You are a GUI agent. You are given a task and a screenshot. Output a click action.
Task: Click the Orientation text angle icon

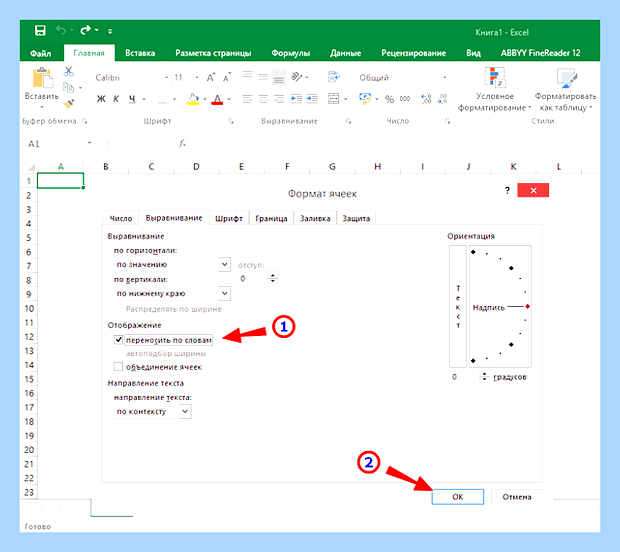(297, 77)
